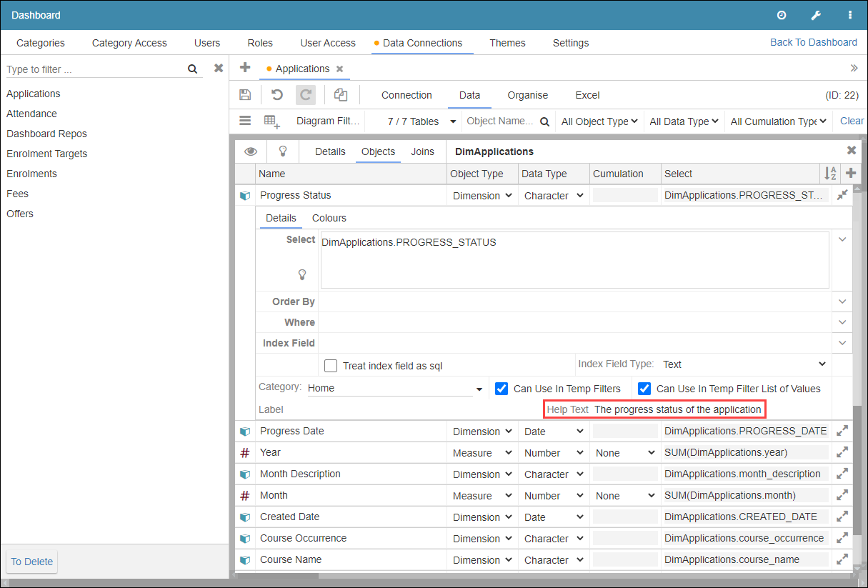The image size is (868, 588).
Task: Click the undo arrow icon
Action: pyautogui.click(x=277, y=95)
